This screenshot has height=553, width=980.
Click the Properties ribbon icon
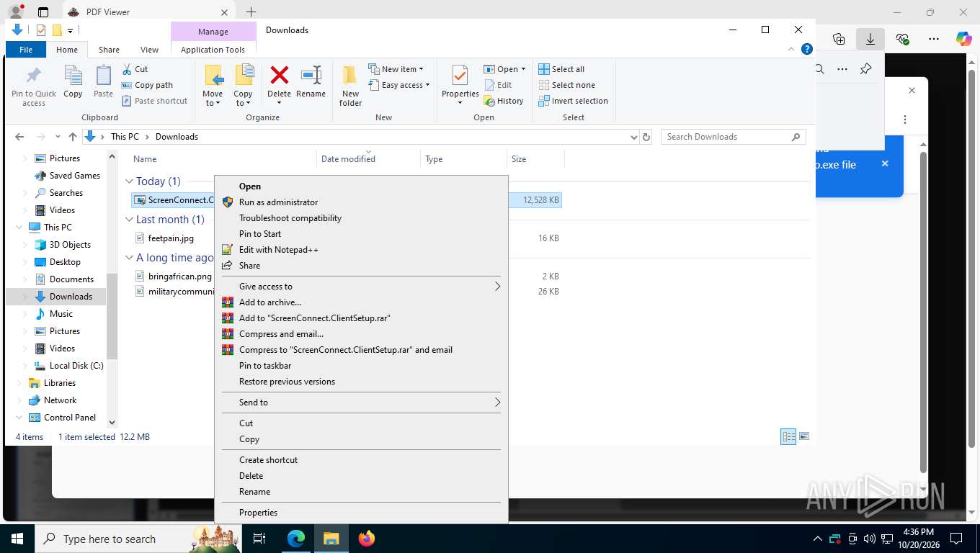point(460,75)
